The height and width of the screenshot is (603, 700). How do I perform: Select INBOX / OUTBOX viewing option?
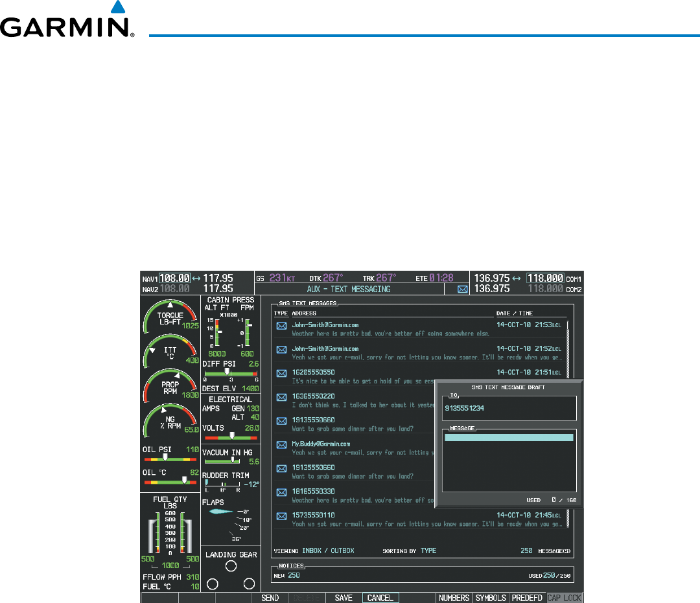point(328,551)
